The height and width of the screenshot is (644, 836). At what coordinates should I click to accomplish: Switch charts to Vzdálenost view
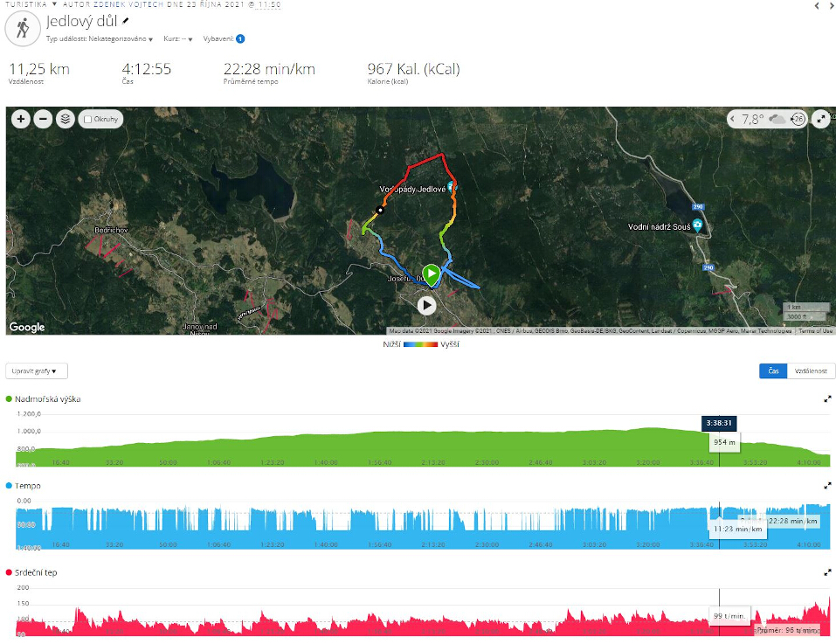coord(811,371)
